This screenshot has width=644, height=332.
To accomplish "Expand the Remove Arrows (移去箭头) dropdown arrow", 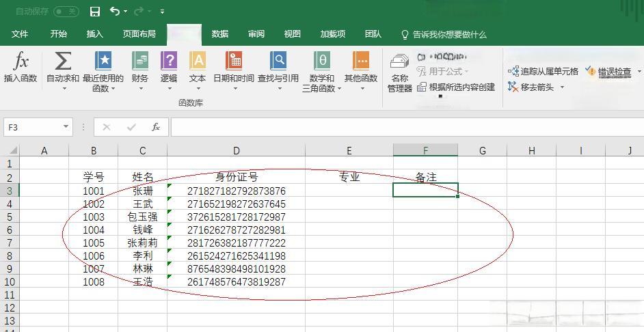I will pos(562,87).
